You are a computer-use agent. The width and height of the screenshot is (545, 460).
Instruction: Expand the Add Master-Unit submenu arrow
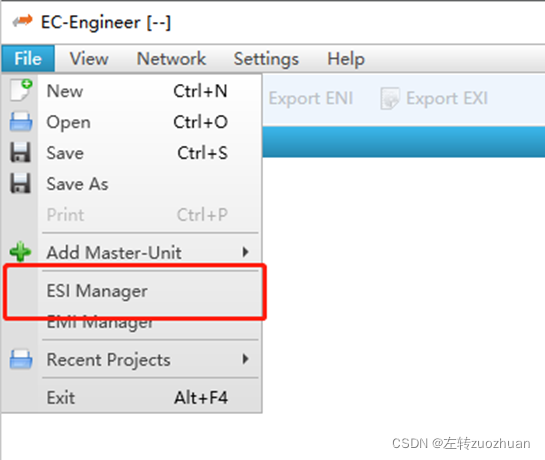click(x=245, y=252)
